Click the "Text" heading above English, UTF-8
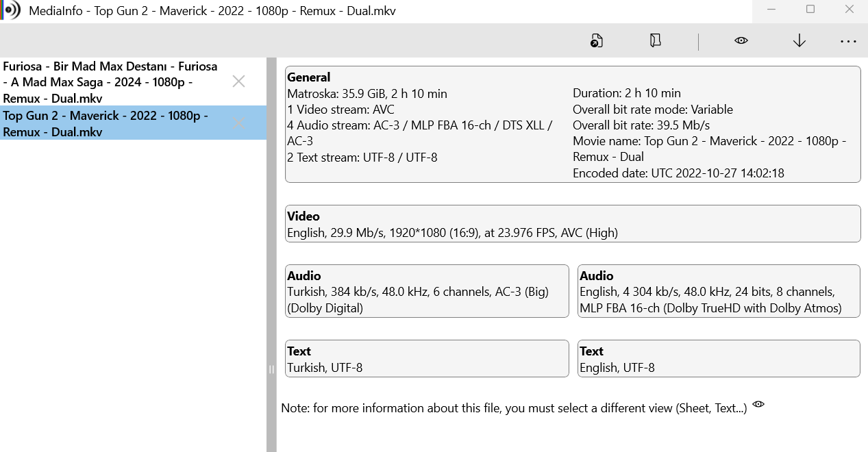Screen dimensions: 868x452 point(592,351)
